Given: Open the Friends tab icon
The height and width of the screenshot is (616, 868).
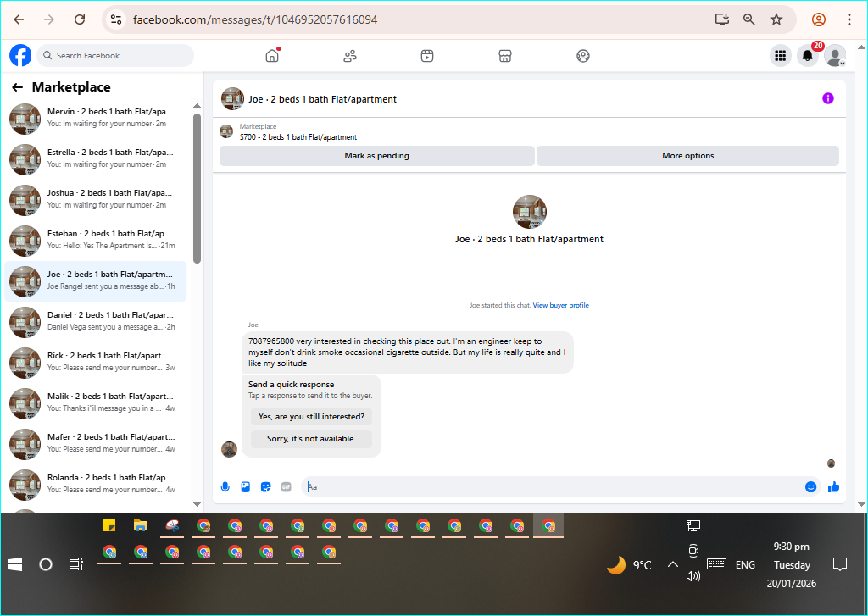Looking at the screenshot, I should pyautogui.click(x=350, y=56).
